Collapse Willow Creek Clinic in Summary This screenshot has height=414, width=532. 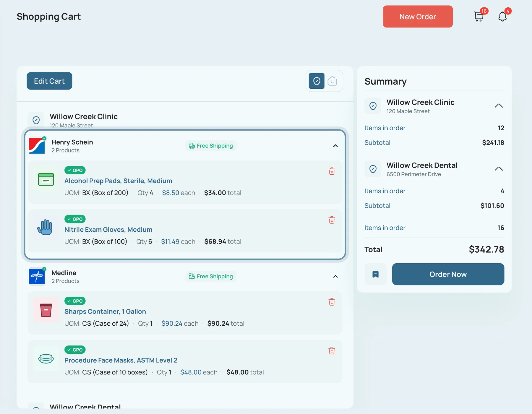click(x=499, y=106)
